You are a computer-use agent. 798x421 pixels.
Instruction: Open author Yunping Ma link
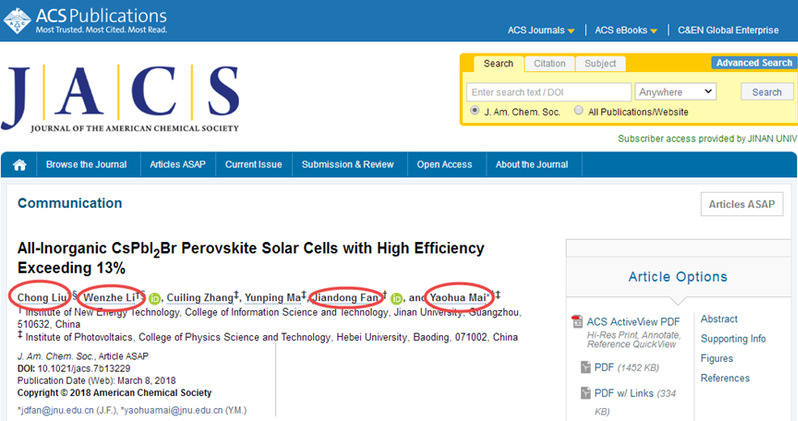[x=273, y=298]
